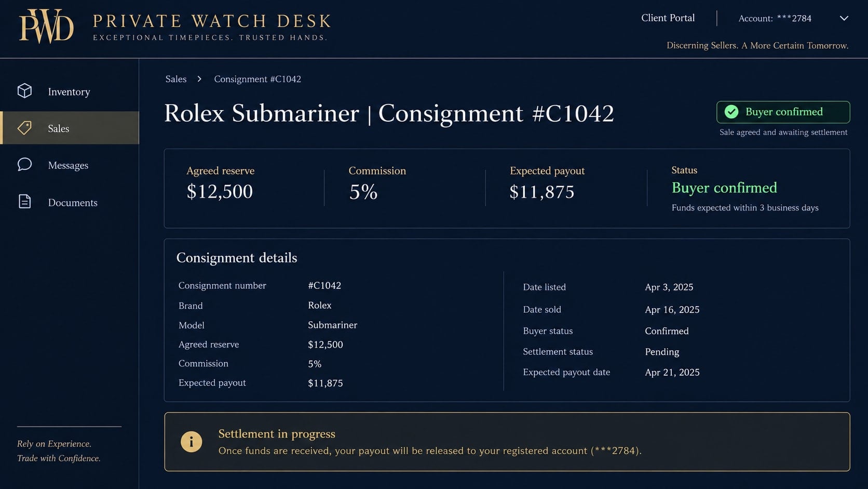This screenshot has height=489, width=868.
Task: Open Messages from sidebar
Action: [70, 165]
